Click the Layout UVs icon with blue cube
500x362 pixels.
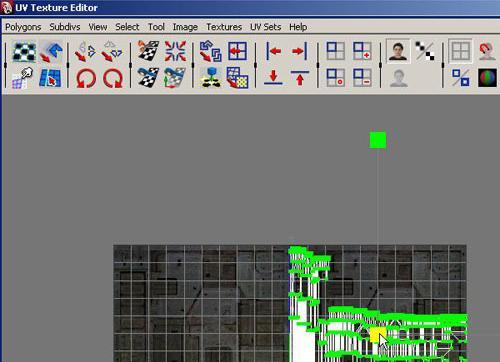211,78
